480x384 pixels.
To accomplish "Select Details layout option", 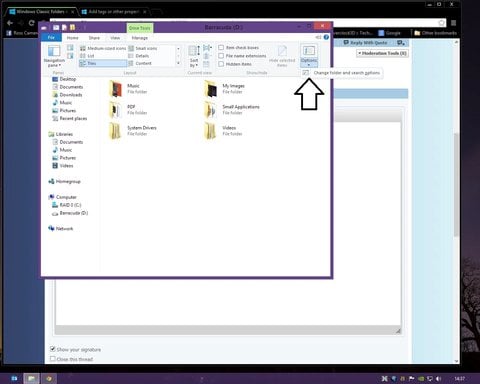I will click(x=139, y=56).
